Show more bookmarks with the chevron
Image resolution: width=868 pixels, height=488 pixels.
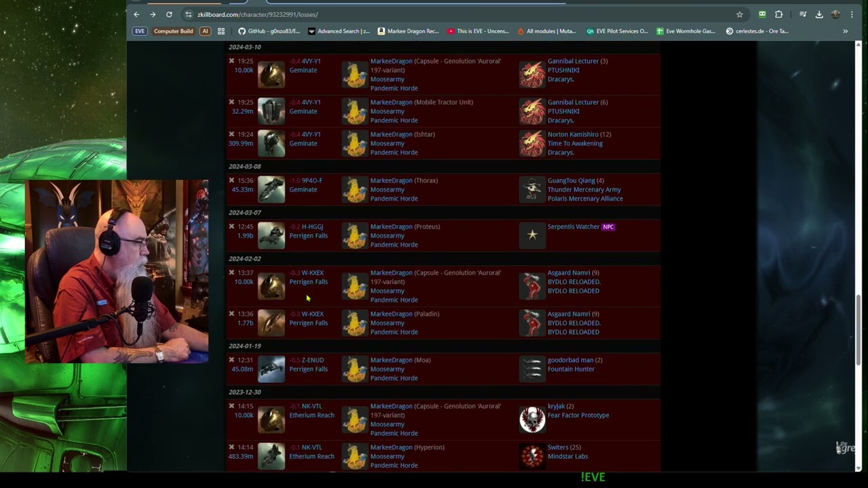pos(845,31)
